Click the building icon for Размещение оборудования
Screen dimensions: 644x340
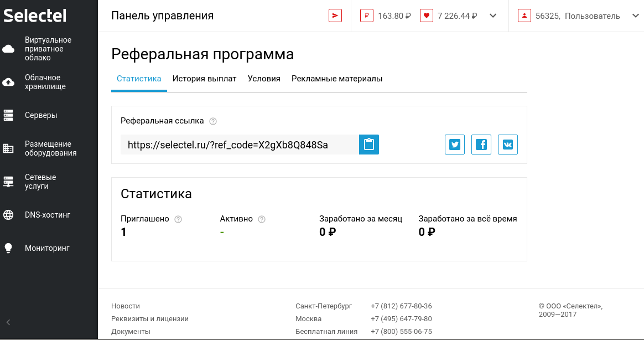(x=8, y=148)
